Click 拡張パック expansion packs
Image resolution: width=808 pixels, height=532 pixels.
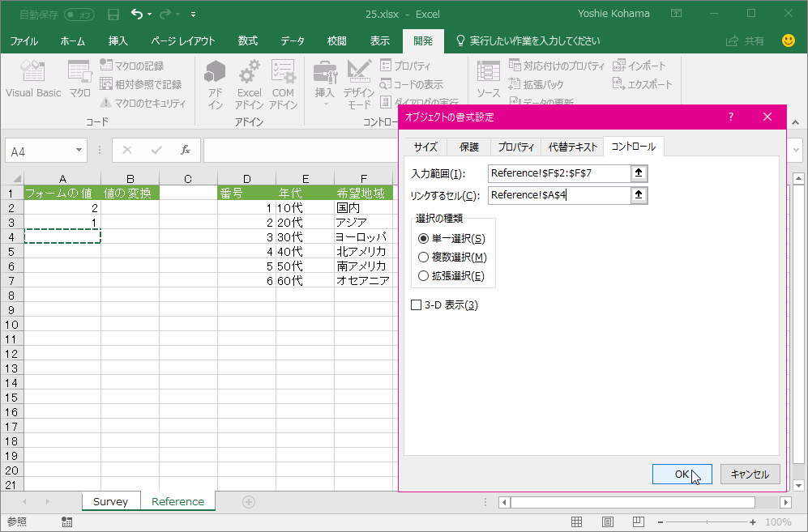536,84
